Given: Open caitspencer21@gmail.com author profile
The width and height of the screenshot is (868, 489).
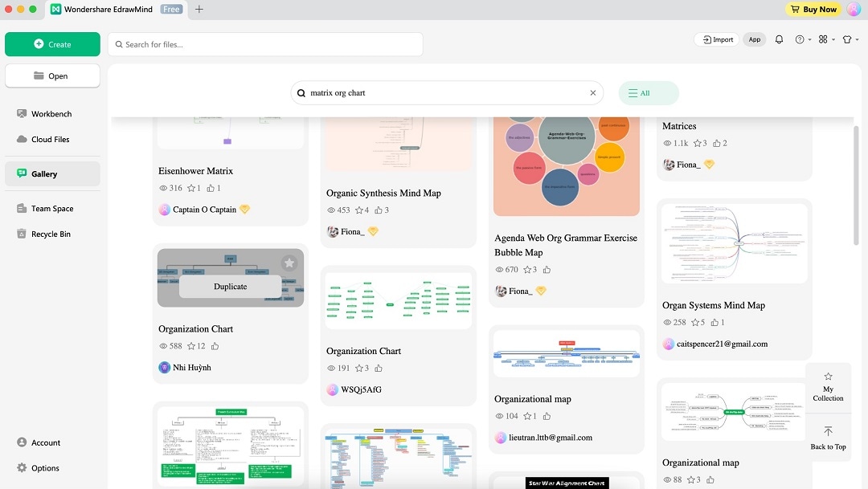Looking at the screenshot, I should (x=715, y=344).
